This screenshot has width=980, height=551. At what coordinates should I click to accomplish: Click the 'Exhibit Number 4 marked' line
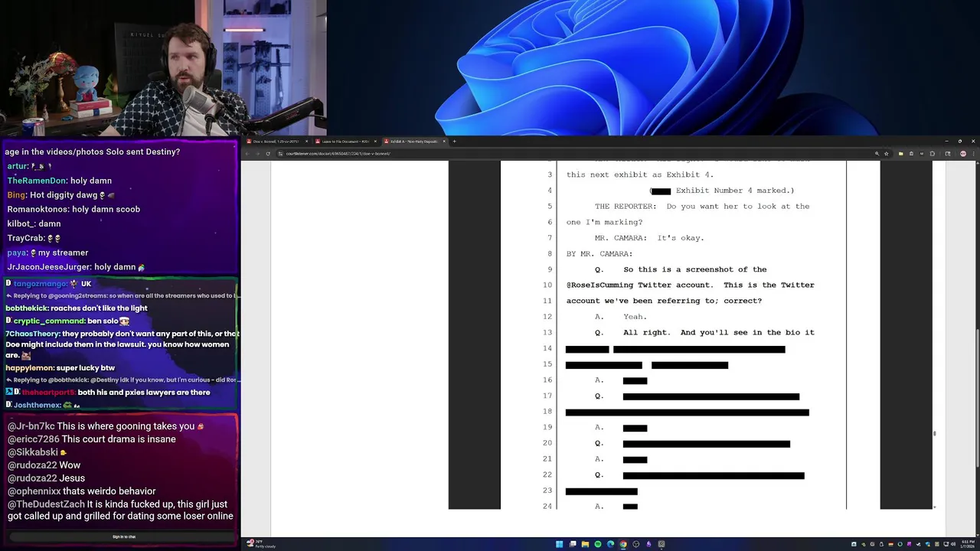[x=722, y=191]
